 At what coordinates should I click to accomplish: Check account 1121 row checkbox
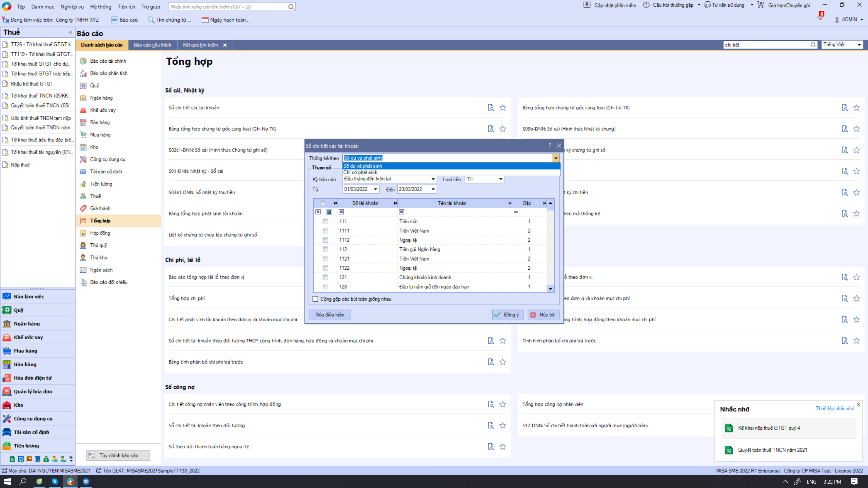pyautogui.click(x=325, y=259)
